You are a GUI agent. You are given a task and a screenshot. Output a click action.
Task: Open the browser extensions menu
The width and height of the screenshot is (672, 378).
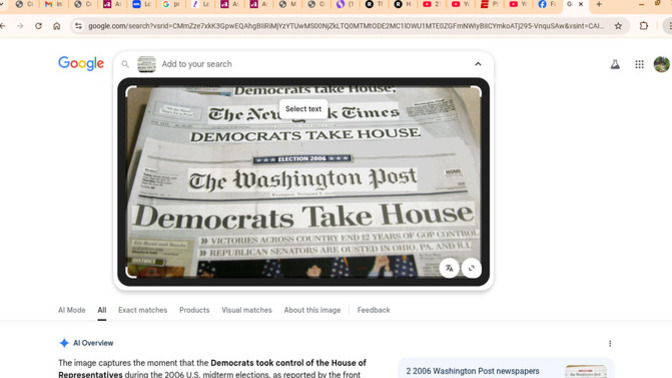[x=643, y=26]
